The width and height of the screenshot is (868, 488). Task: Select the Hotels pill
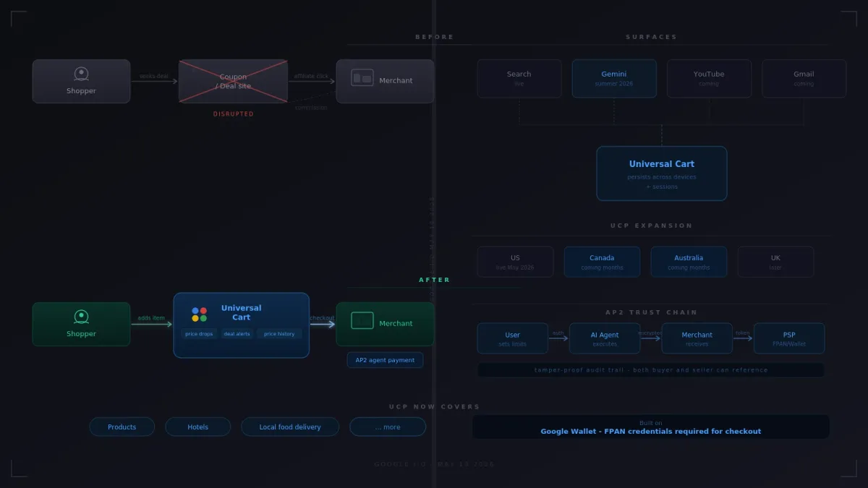(x=198, y=427)
